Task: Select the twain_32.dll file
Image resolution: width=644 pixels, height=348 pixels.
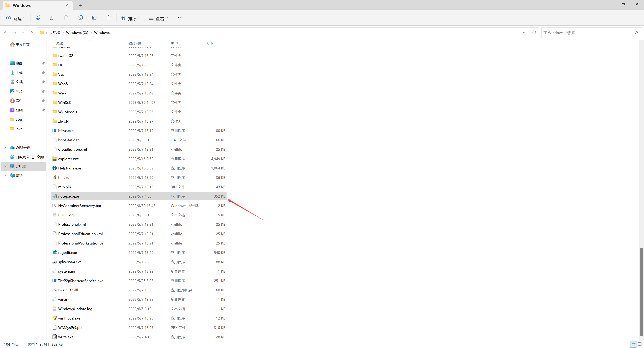Action: point(139,290)
